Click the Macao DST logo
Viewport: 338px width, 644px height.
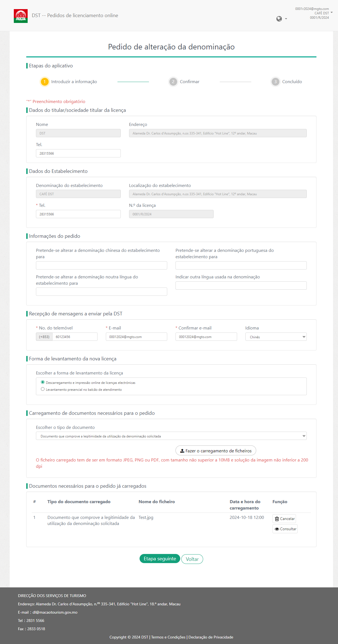click(21, 16)
